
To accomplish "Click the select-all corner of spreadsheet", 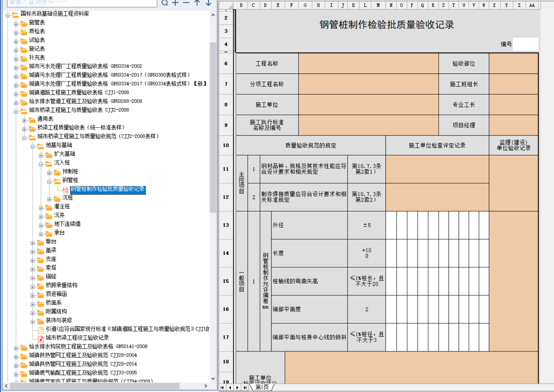I will tap(226, 5).
